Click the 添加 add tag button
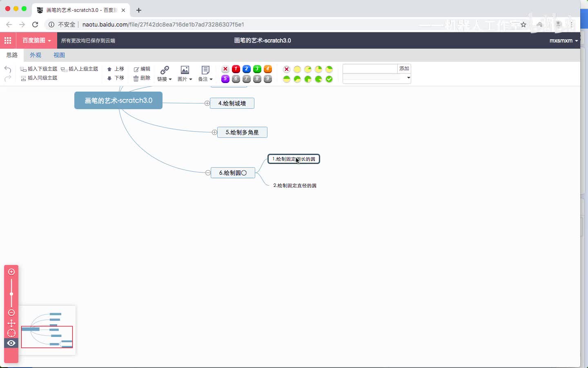This screenshot has width=588, height=368. [404, 69]
